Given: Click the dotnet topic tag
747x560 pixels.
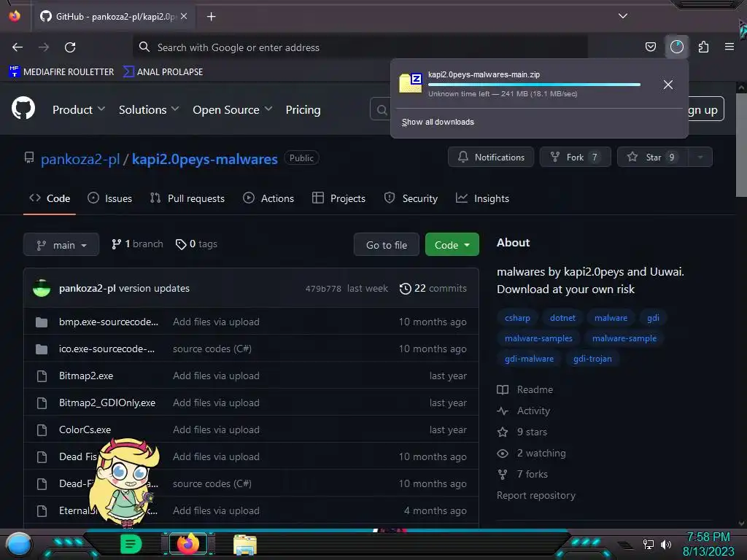Looking at the screenshot, I should (562, 318).
